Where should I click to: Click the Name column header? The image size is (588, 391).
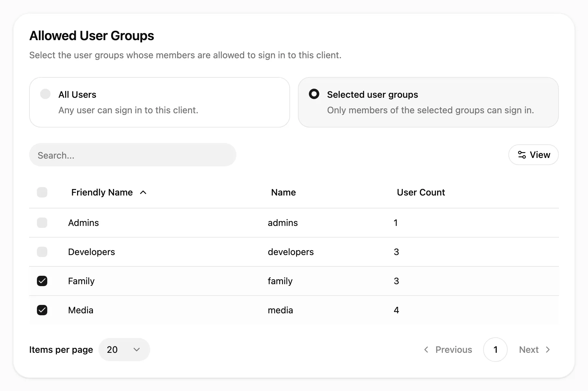point(283,192)
